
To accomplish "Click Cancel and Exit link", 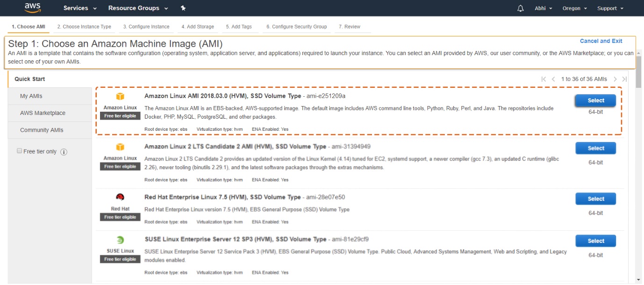I will tap(601, 41).
